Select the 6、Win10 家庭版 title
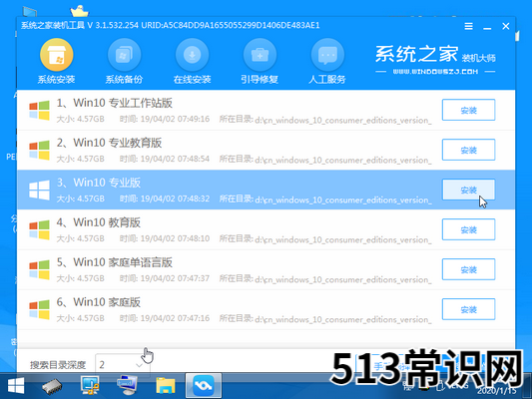 click(x=99, y=302)
